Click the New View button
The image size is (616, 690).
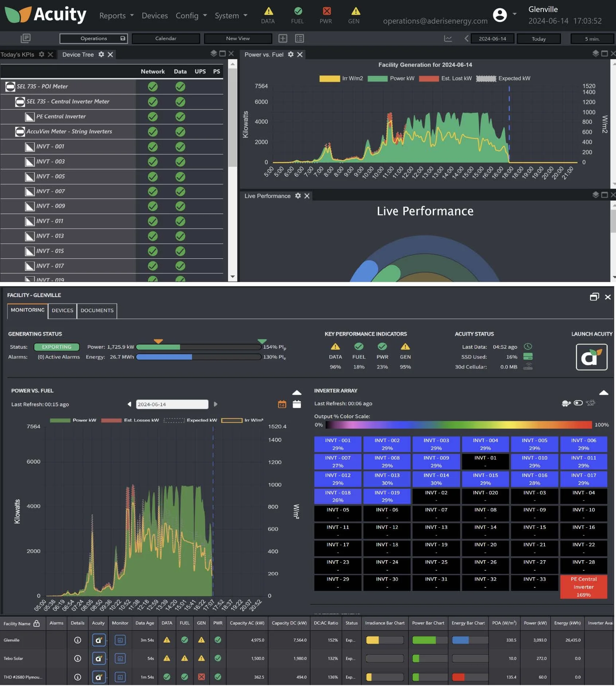[238, 38]
